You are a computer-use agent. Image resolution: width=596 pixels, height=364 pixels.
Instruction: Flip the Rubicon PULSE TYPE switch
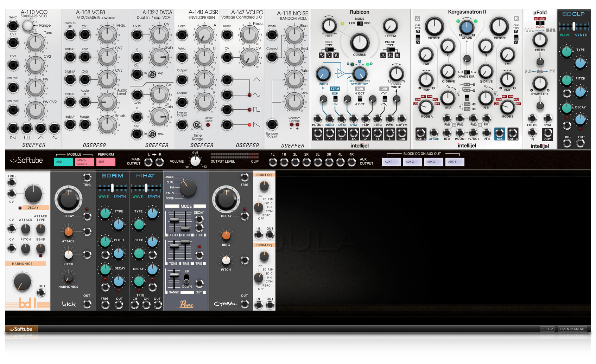click(x=390, y=50)
